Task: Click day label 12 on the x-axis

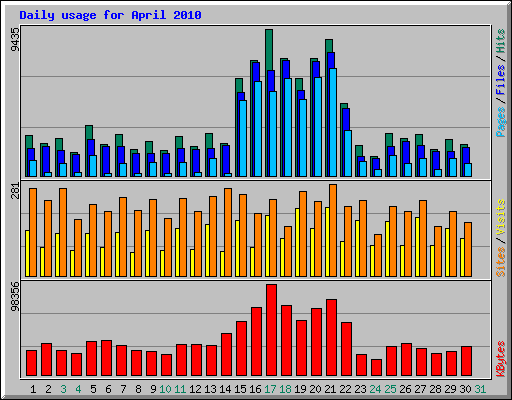Action: [x=195, y=389]
